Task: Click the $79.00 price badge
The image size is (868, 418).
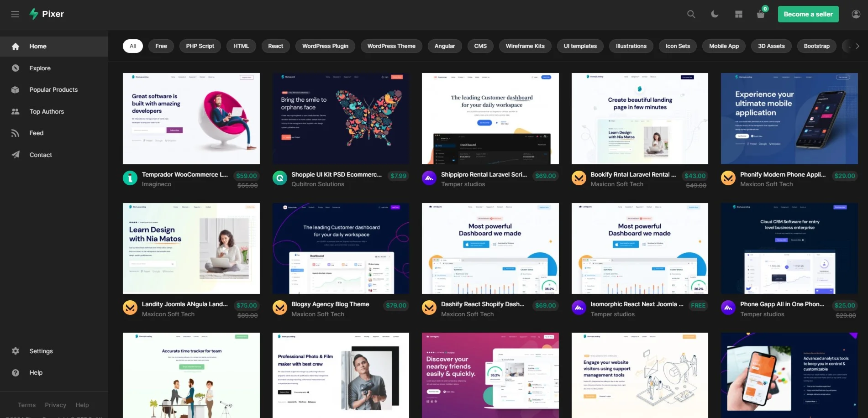Action: pyautogui.click(x=396, y=305)
